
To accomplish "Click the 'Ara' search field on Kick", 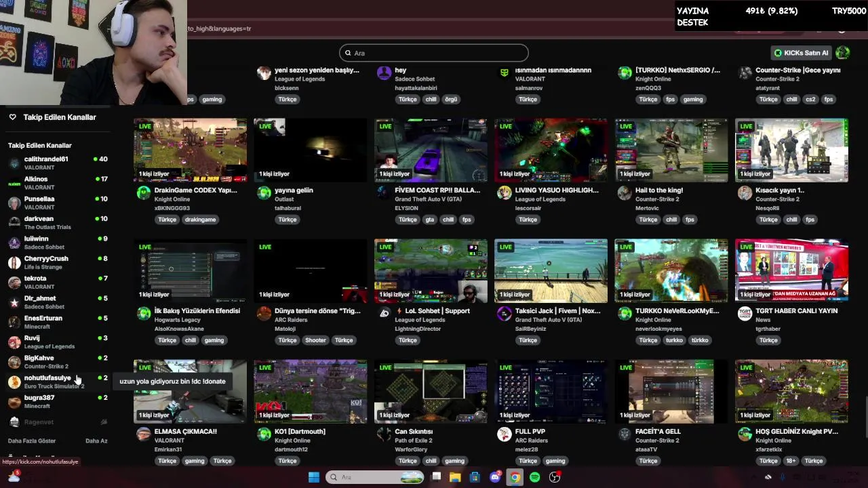I will pyautogui.click(x=434, y=53).
